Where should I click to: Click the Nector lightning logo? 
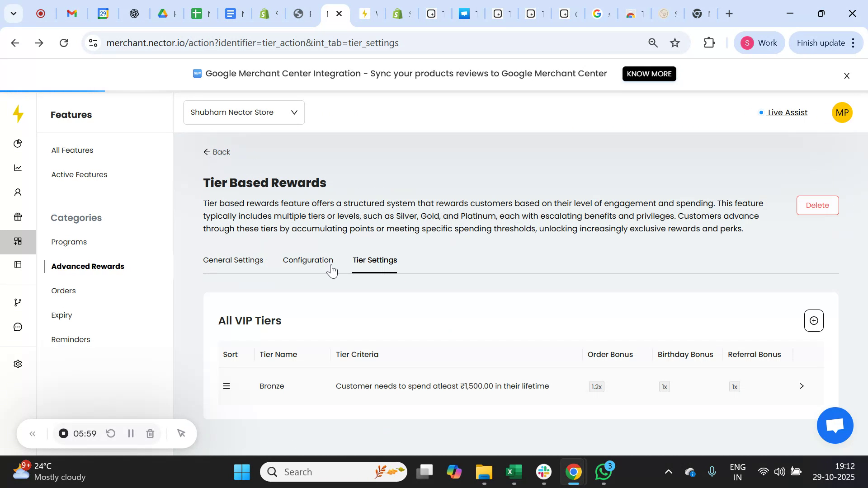18,114
